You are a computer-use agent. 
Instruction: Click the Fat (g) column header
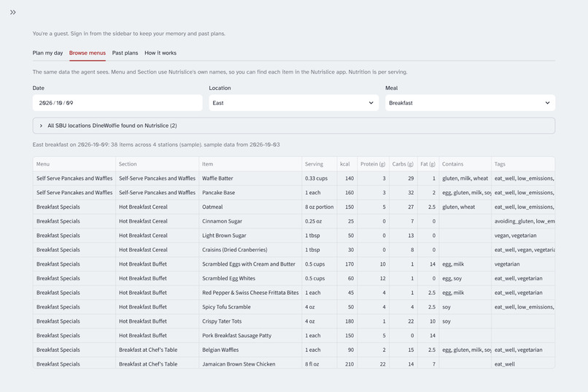[428, 164]
